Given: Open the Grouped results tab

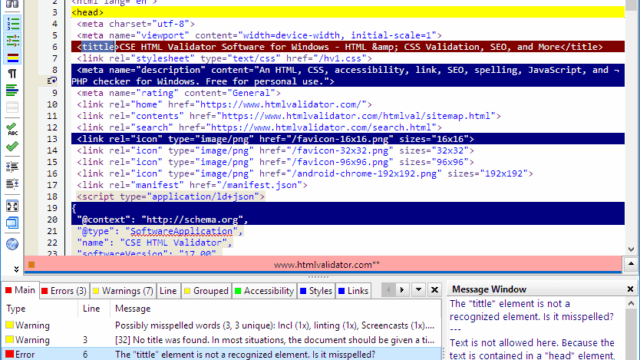Looking at the screenshot, I should [206, 291].
